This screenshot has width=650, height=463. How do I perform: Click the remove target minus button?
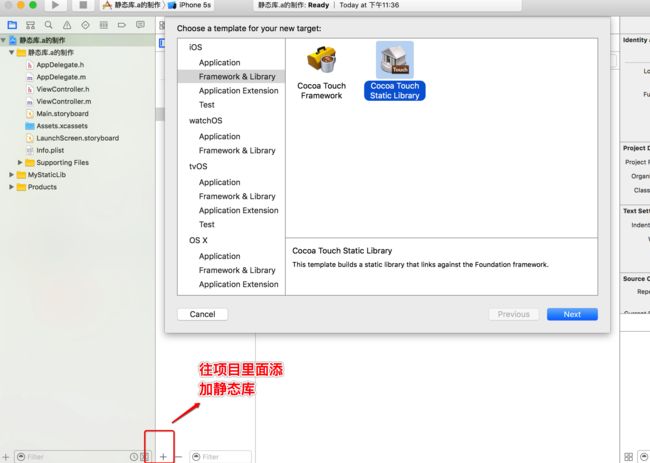coord(178,456)
